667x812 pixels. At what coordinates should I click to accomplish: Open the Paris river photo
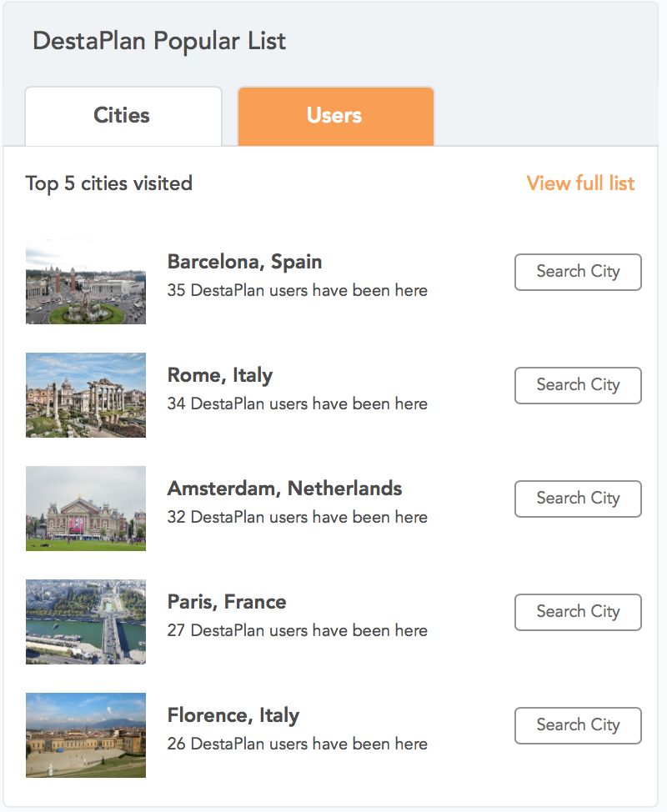click(86, 622)
